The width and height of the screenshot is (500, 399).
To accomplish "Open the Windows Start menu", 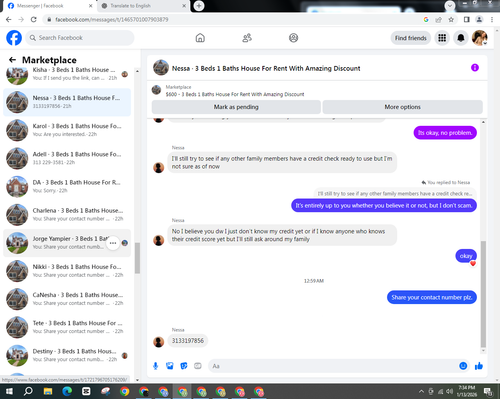I will pyautogui.click(x=9, y=391).
